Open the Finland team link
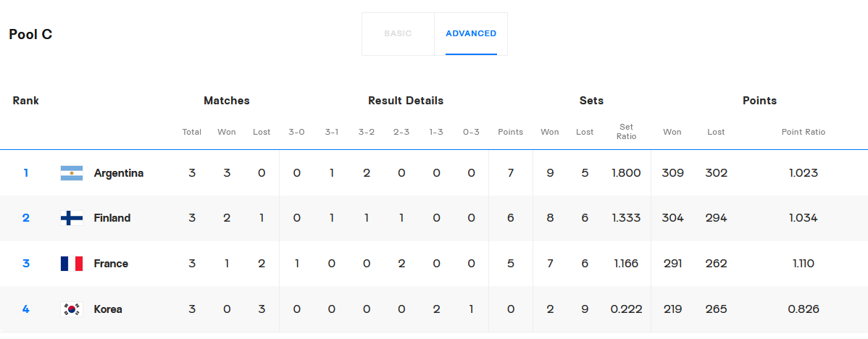 [x=112, y=218]
